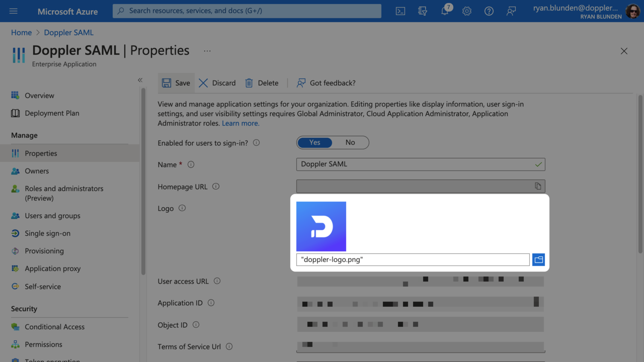Click the logo file name field
This screenshot has height=362, width=644.
pos(413,260)
